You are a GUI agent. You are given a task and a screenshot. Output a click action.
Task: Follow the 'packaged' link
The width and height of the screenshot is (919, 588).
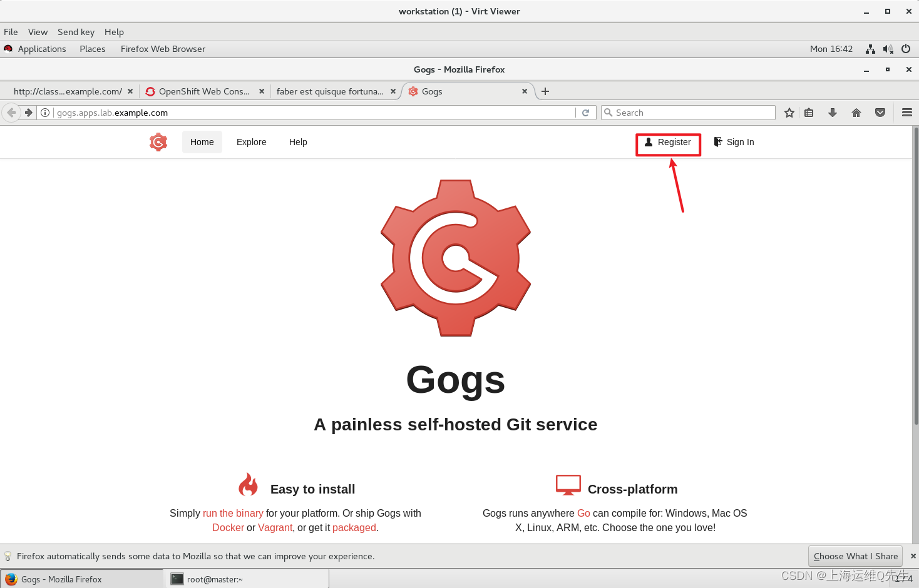(x=354, y=527)
